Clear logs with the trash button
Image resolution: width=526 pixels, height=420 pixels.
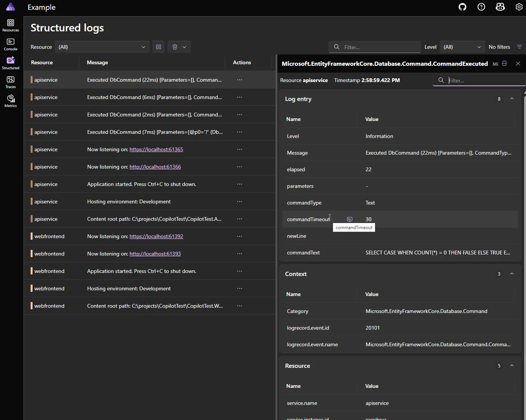coord(174,46)
